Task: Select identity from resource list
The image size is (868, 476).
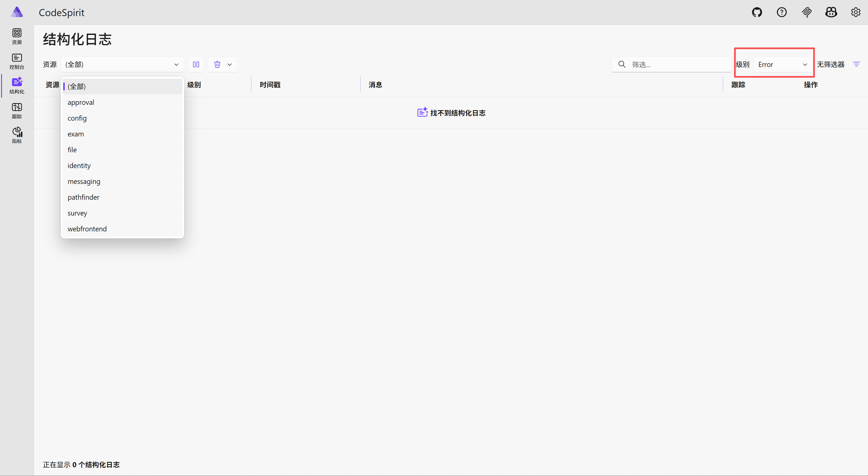Action: (79, 166)
